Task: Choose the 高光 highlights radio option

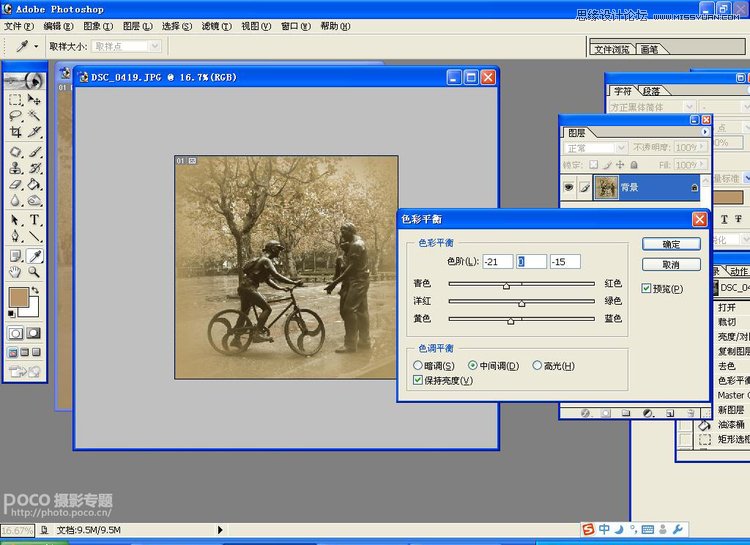Action: pyautogui.click(x=537, y=366)
